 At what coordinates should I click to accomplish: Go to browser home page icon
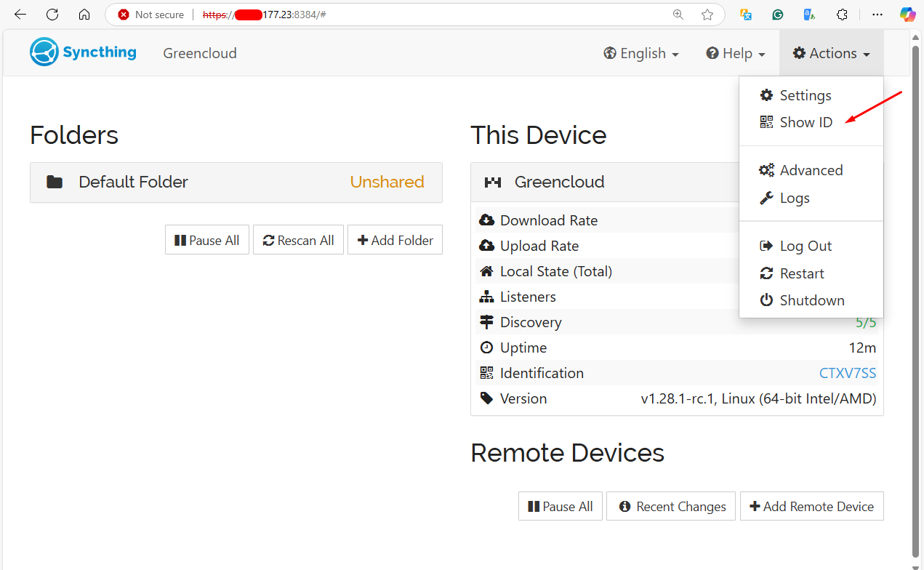pos(84,15)
